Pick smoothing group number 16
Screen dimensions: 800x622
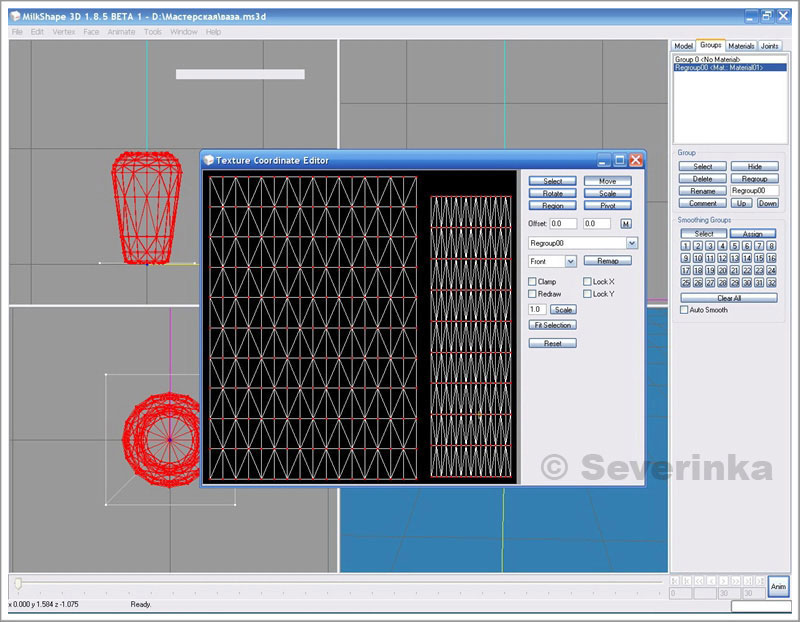click(772, 258)
